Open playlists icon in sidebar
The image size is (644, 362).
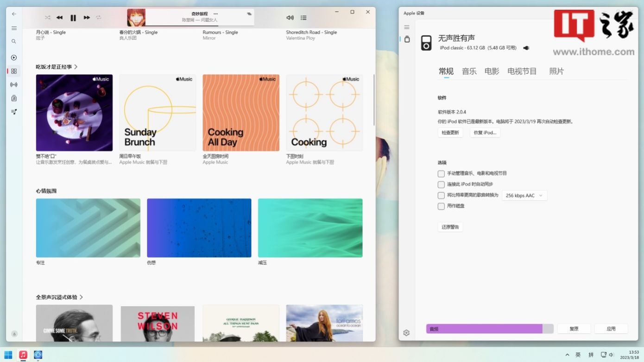click(14, 112)
